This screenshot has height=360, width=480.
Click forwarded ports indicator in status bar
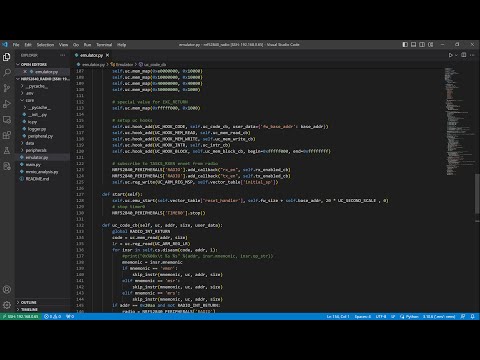point(70,317)
